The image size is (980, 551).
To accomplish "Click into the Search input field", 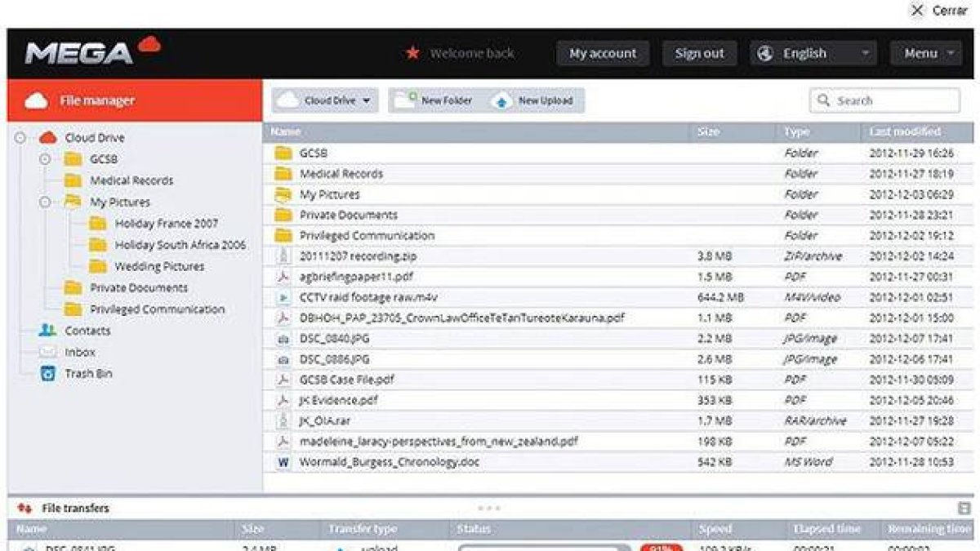I will [885, 100].
